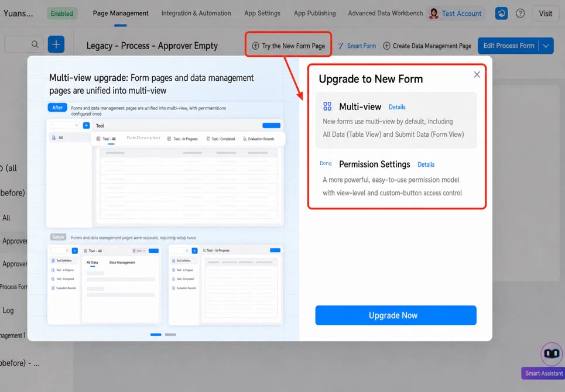Click the Create Data Management Page plus icon
This screenshot has width=565, height=392.
coord(386,46)
